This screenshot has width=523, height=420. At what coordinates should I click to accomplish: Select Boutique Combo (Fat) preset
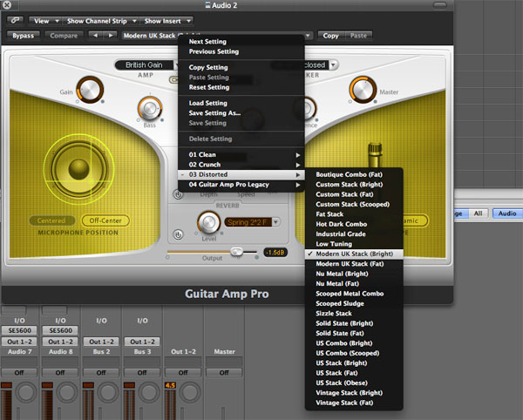pyautogui.click(x=354, y=174)
